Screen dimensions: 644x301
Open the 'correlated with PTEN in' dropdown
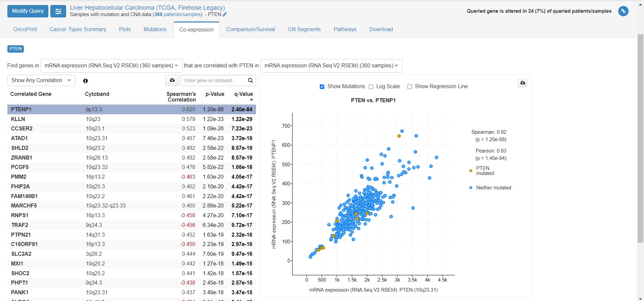coord(331,66)
